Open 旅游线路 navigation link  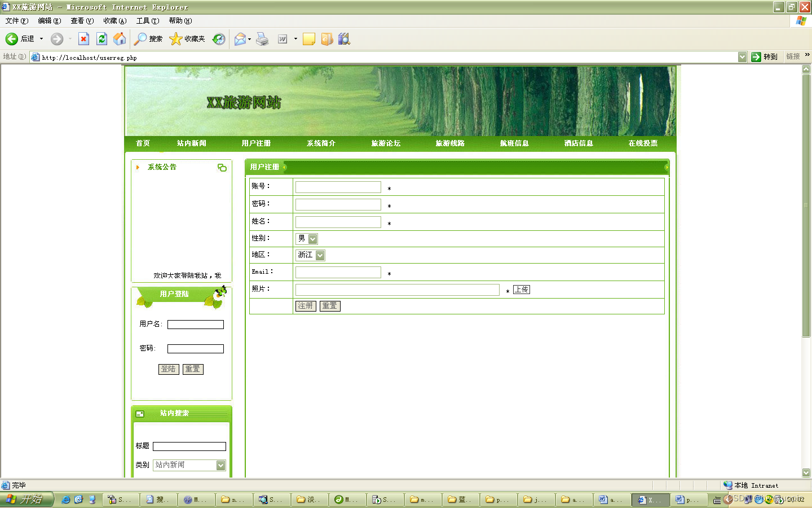click(x=450, y=143)
